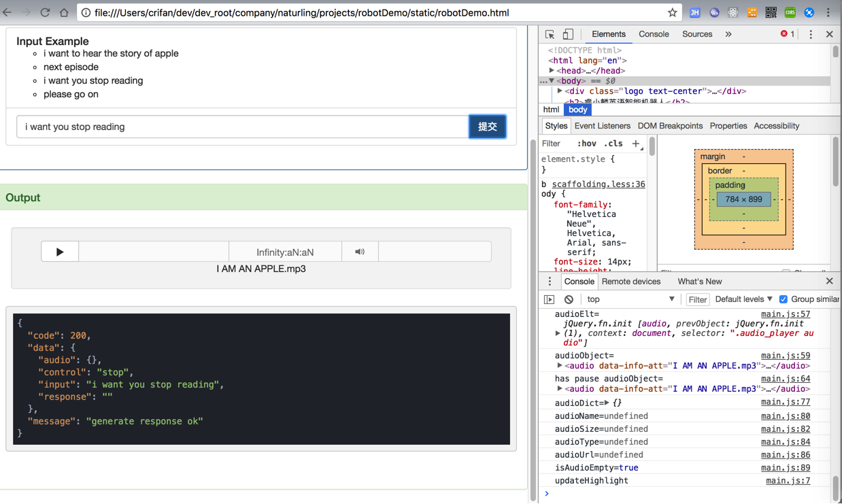Expand the head element node

point(552,71)
